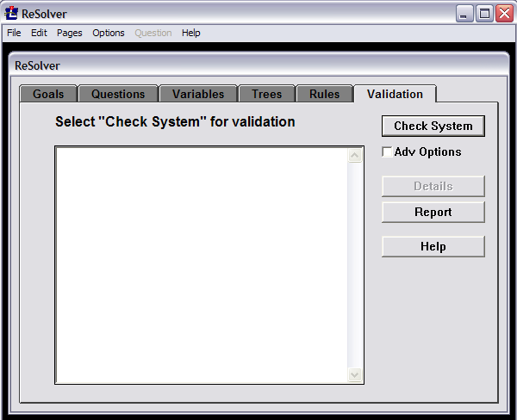Select the Validation tab
Viewport: 517px width, 420px height.
pos(395,94)
